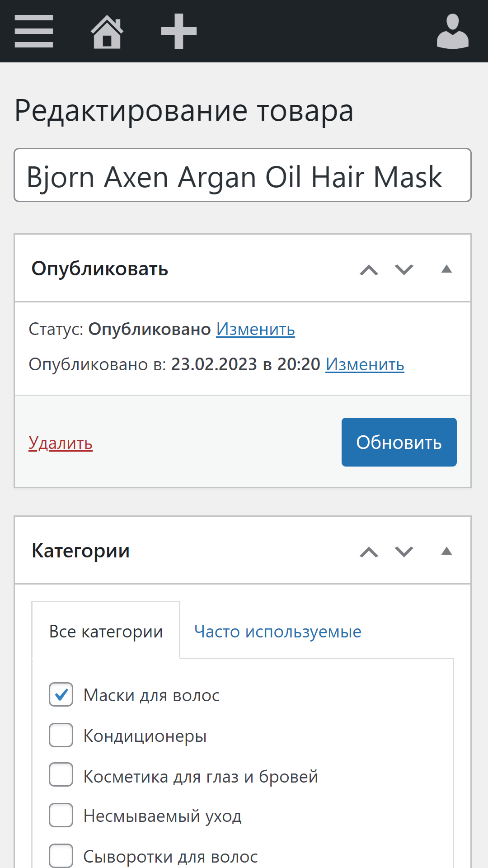Screen dimensions: 488x868
Task: Open the user profile icon
Action: [452, 31]
